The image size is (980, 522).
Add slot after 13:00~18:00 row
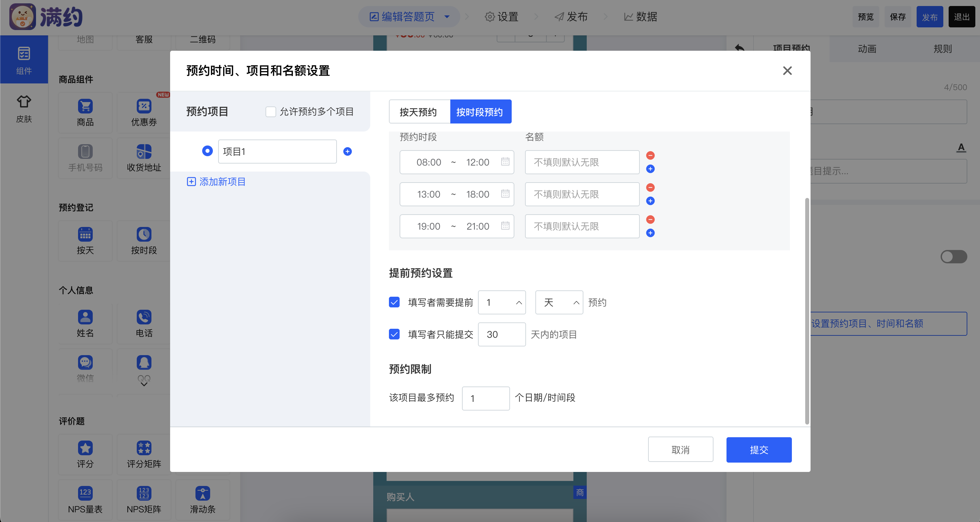click(x=650, y=201)
